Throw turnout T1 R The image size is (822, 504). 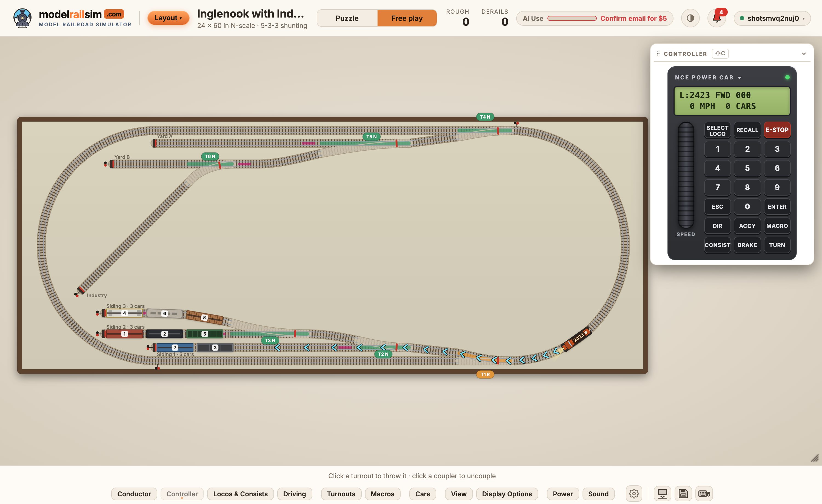485,374
